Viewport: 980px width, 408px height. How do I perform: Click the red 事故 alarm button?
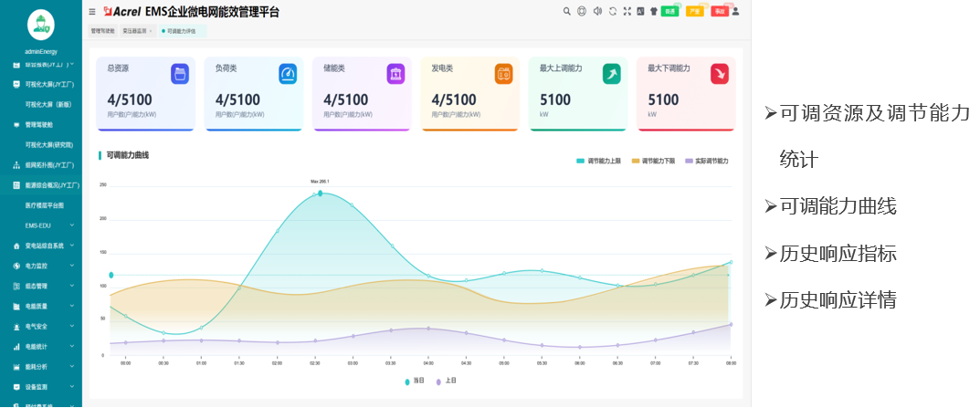[720, 12]
